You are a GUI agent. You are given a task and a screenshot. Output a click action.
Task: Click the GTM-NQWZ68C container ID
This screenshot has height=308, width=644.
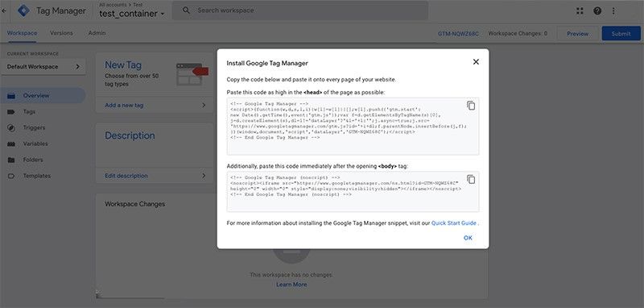[x=458, y=34]
